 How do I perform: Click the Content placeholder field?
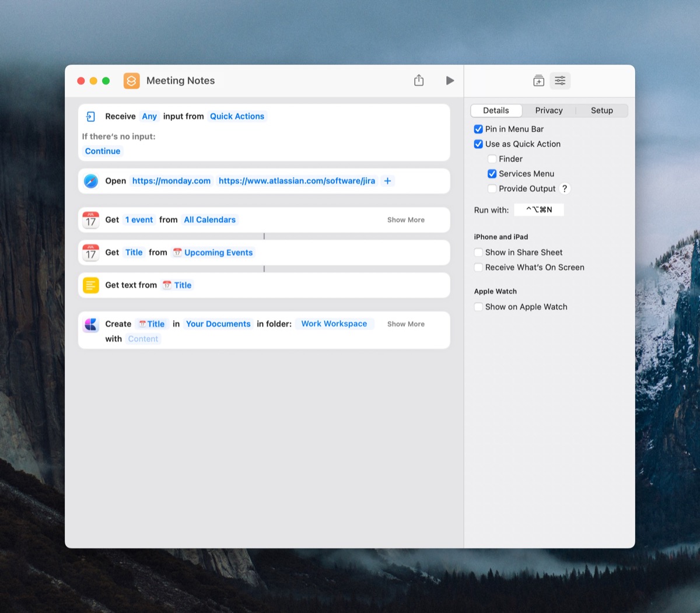pos(143,339)
